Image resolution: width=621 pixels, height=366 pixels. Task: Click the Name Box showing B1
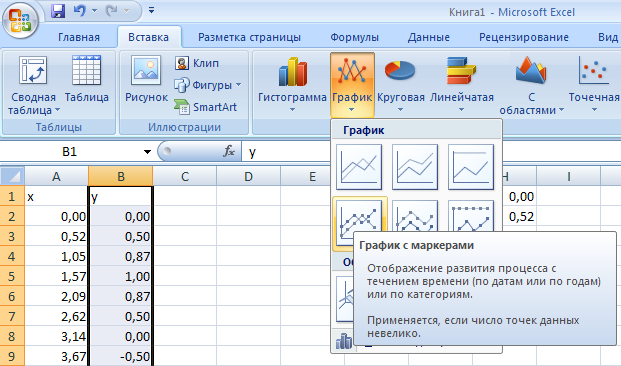pos(70,152)
